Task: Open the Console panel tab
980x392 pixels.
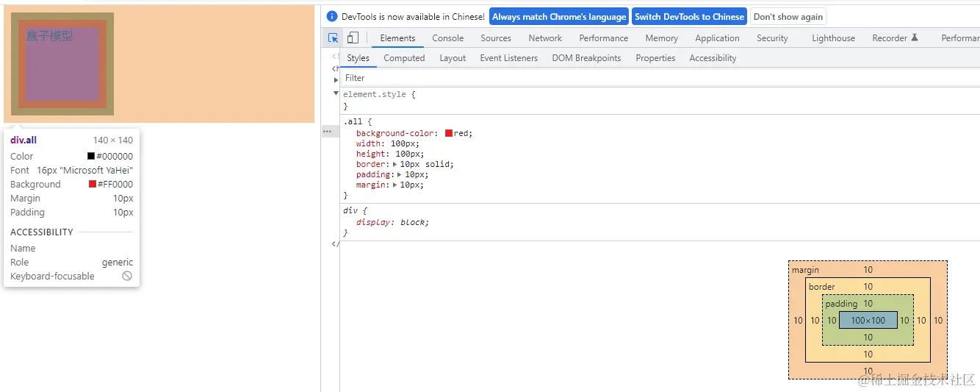Action: pyautogui.click(x=448, y=38)
